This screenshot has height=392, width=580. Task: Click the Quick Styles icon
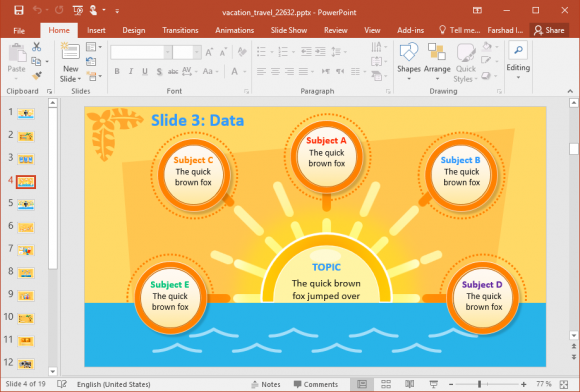[x=465, y=53]
